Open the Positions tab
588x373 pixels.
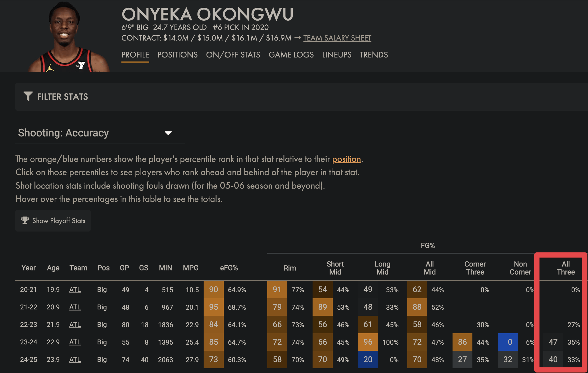177,55
